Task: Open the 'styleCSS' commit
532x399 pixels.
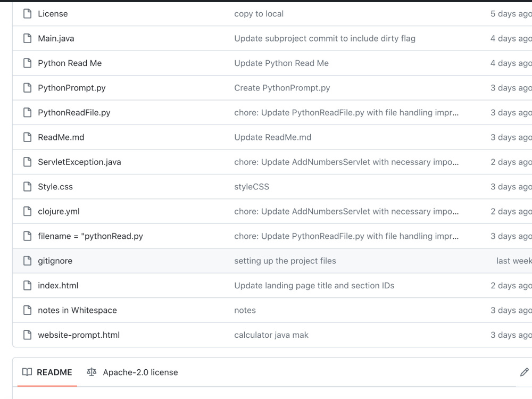Action: (252, 187)
